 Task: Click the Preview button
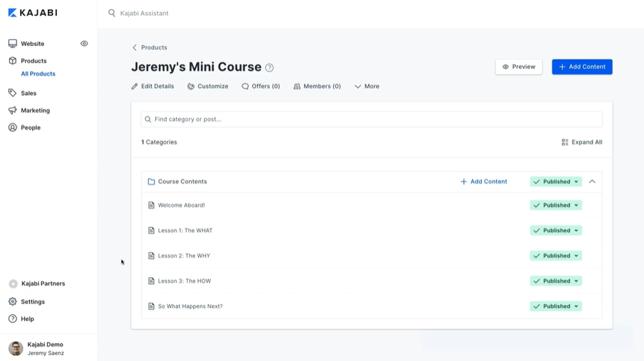pyautogui.click(x=518, y=67)
